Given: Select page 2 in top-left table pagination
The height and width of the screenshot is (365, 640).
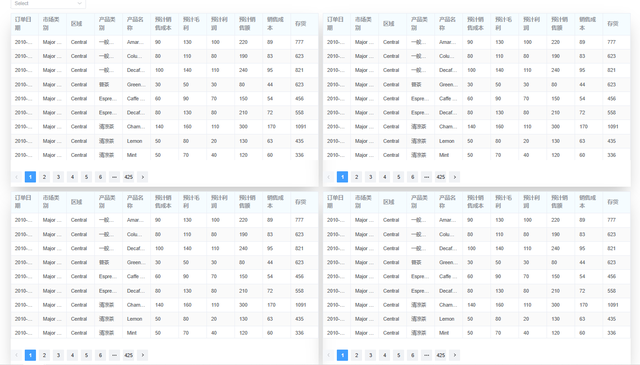Looking at the screenshot, I should tap(44, 177).
